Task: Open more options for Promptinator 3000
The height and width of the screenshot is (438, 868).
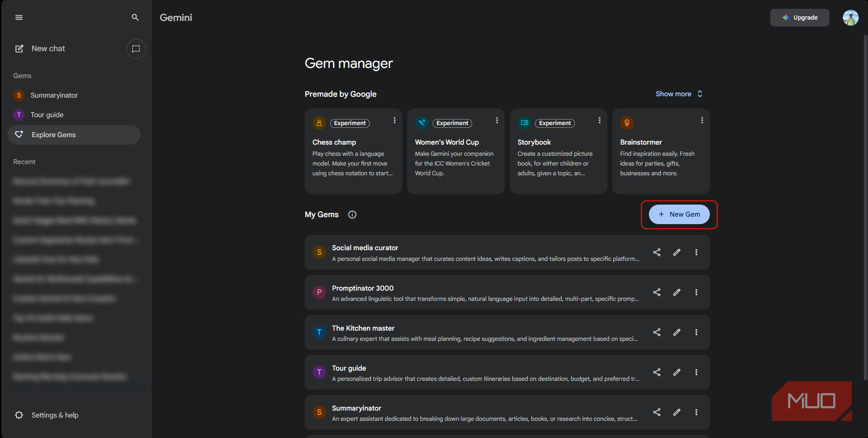Action: point(696,292)
